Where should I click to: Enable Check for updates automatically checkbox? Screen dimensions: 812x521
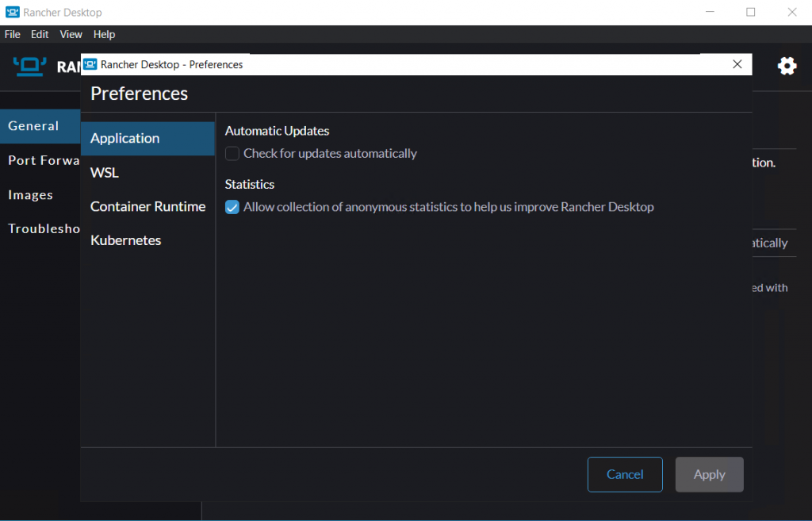point(232,154)
